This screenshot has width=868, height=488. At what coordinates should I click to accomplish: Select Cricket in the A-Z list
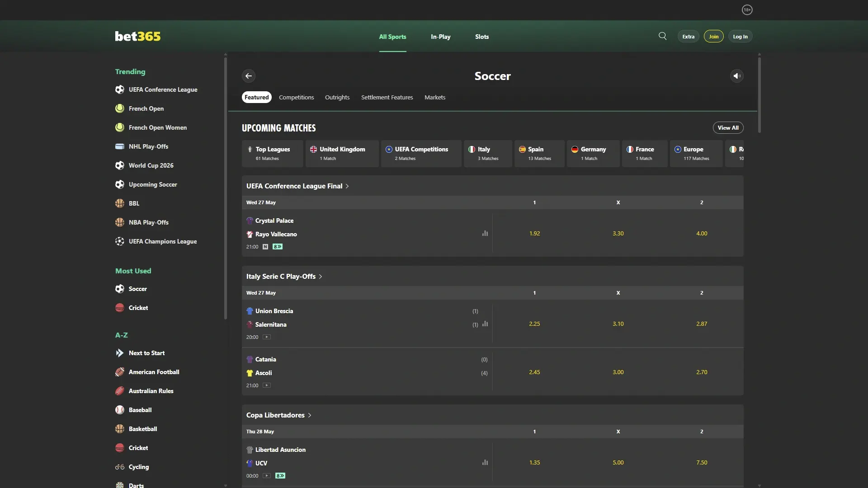coord(132,448)
